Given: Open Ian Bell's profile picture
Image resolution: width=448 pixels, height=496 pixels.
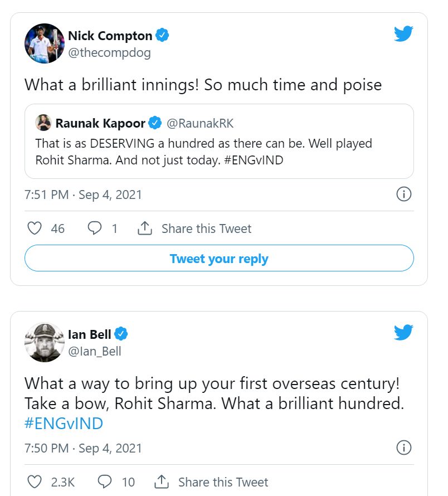Looking at the screenshot, I should coord(45,342).
